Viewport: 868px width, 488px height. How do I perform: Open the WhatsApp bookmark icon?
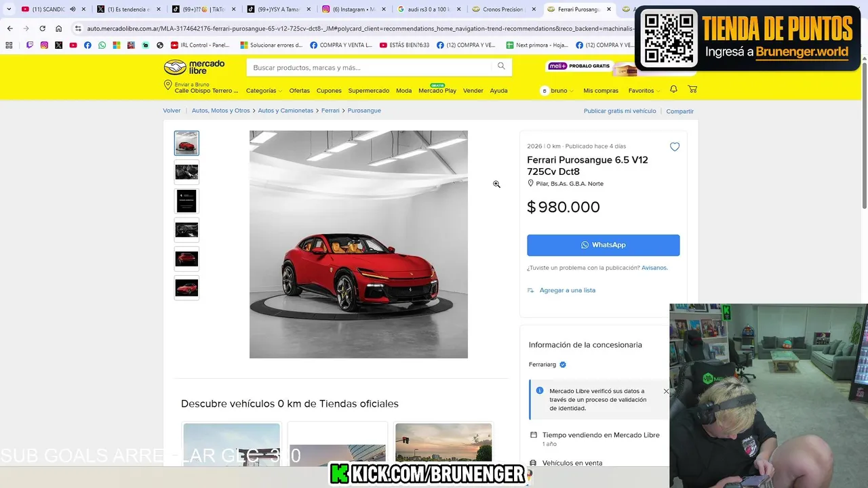point(102,45)
